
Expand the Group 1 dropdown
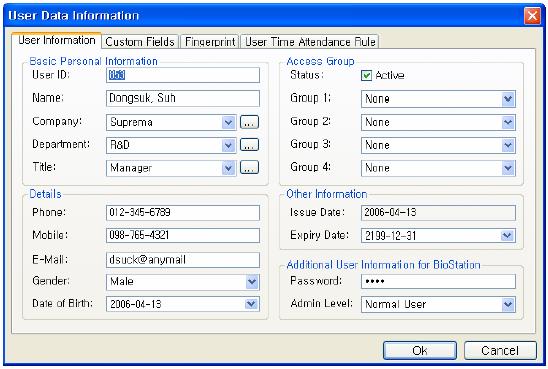point(508,99)
